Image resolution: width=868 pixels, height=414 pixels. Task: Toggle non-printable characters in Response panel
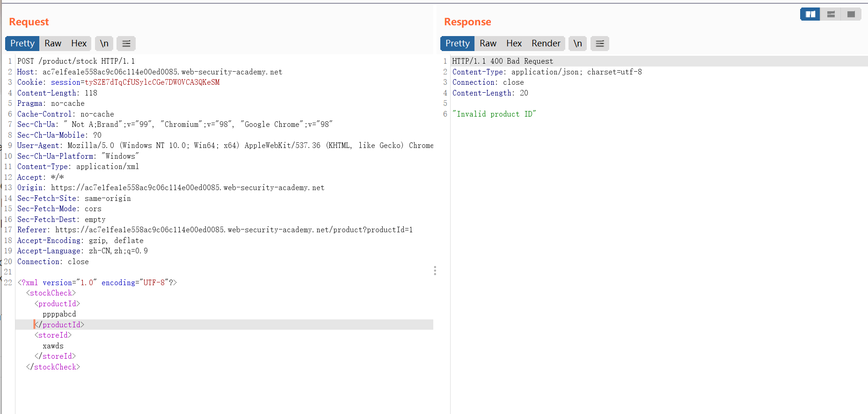[577, 44]
